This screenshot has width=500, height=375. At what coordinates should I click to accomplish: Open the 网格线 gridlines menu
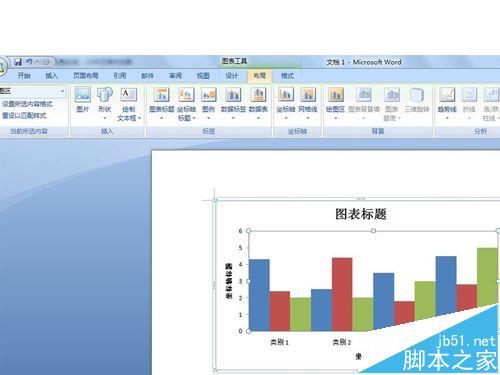pos(308,103)
